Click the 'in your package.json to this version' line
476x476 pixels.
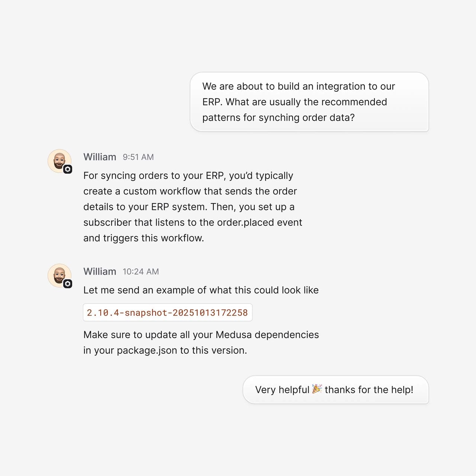pyautogui.click(x=165, y=350)
